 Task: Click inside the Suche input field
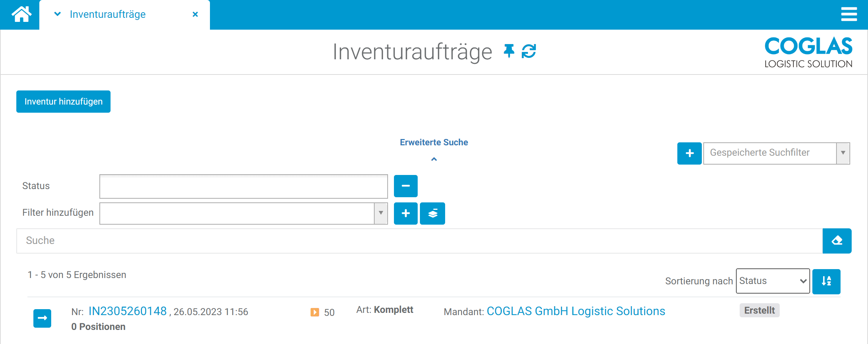[x=223, y=241]
